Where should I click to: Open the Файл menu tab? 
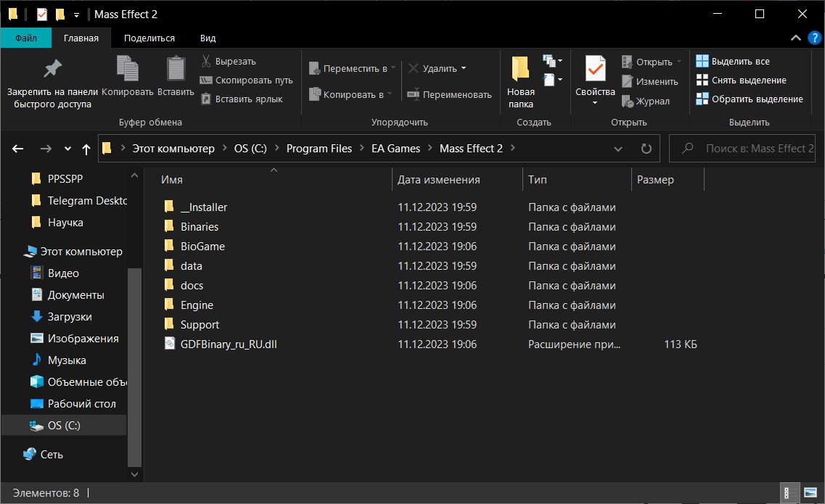(x=26, y=38)
